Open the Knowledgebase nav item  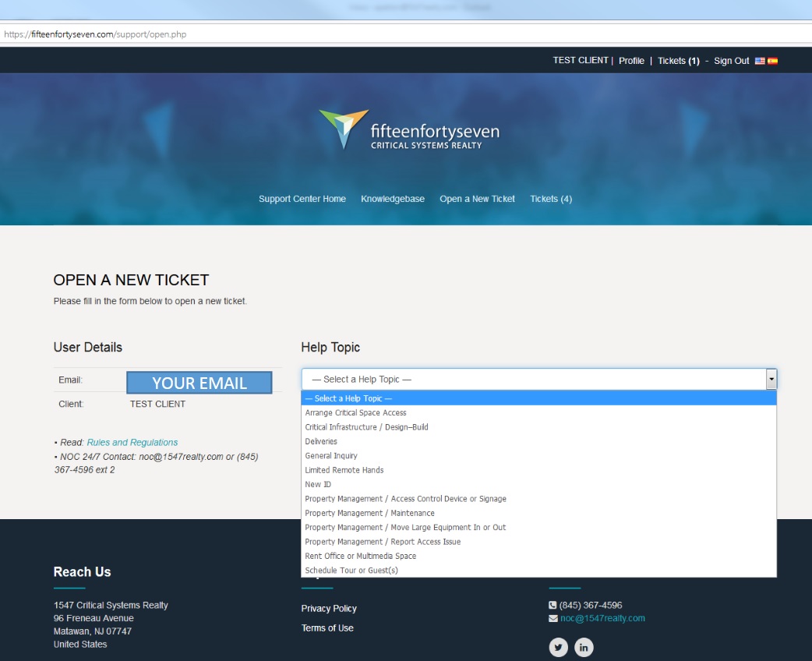[x=393, y=199]
